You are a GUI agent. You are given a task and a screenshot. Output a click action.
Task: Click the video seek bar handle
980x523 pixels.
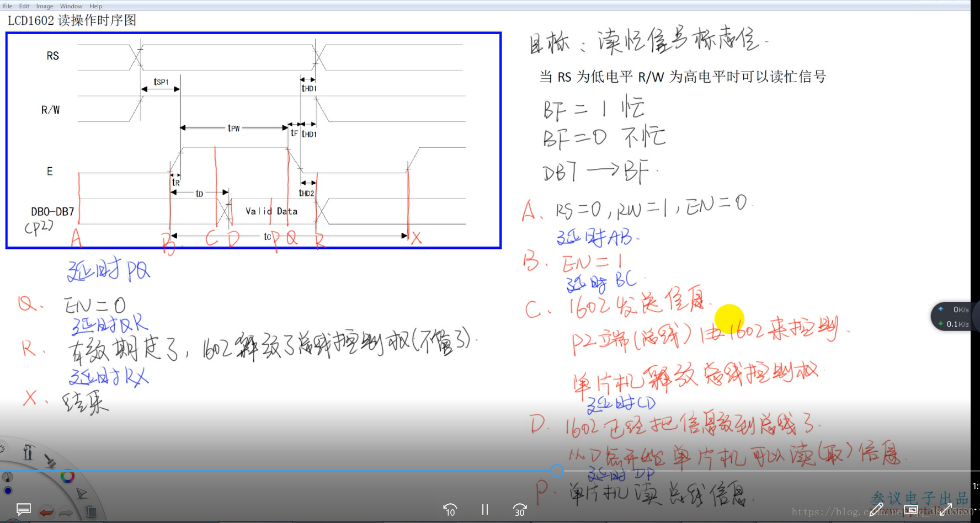[557, 471]
